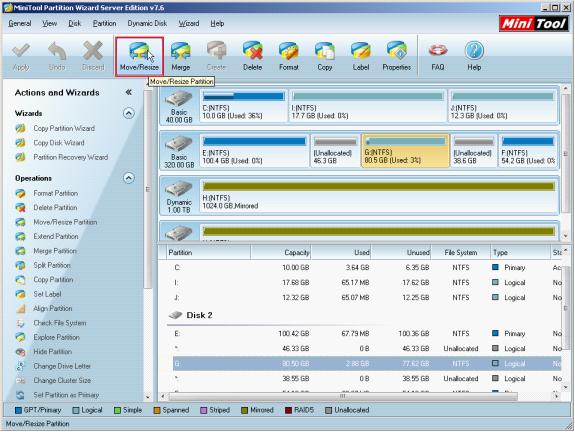Open the Help menu

[217, 23]
